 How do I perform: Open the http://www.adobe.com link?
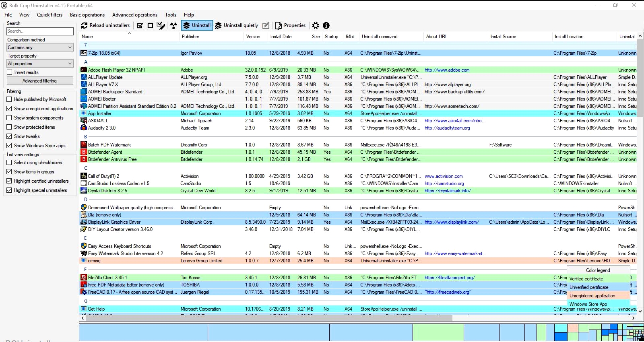tap(447, 70)
